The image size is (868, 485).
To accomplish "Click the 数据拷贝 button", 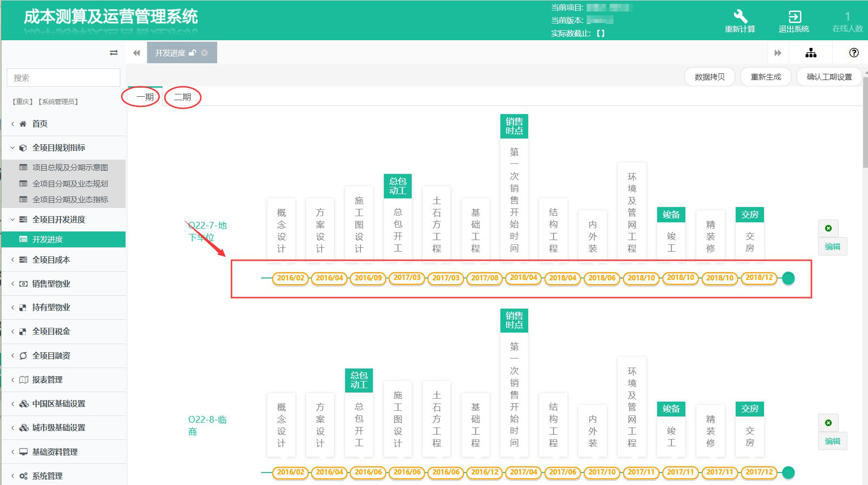I will [709, 77].
